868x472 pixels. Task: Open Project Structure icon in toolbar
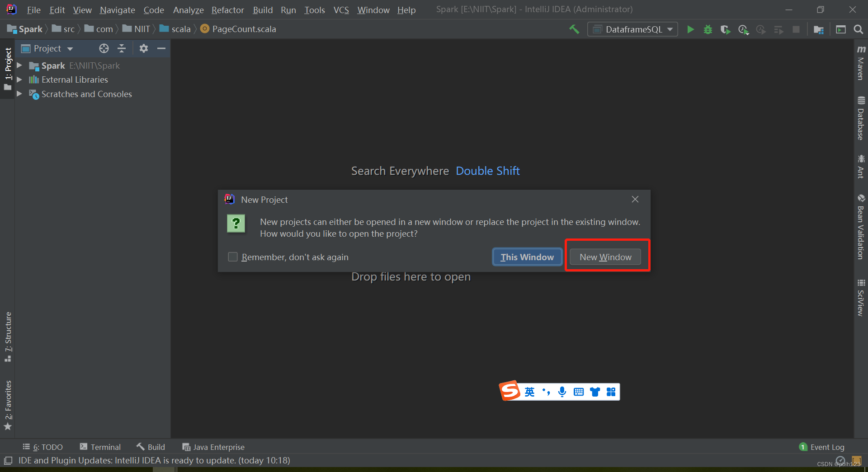point(818,29)
